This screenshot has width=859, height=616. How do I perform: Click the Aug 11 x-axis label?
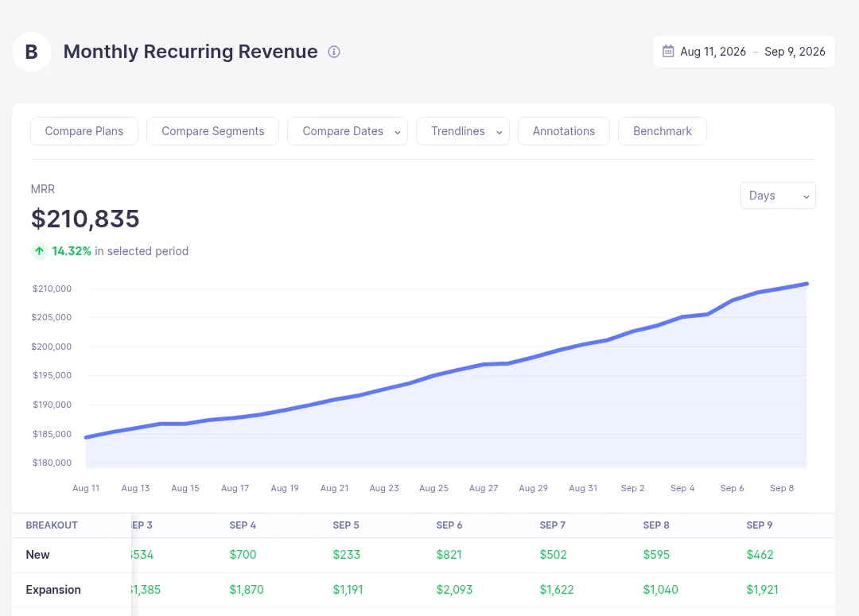pos(86,488)
